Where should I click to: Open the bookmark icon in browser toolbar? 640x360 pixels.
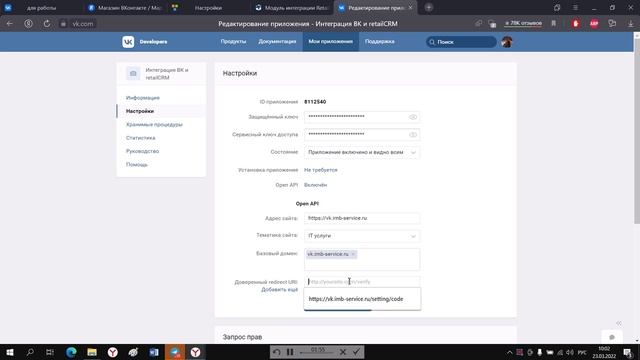(553, 24)
